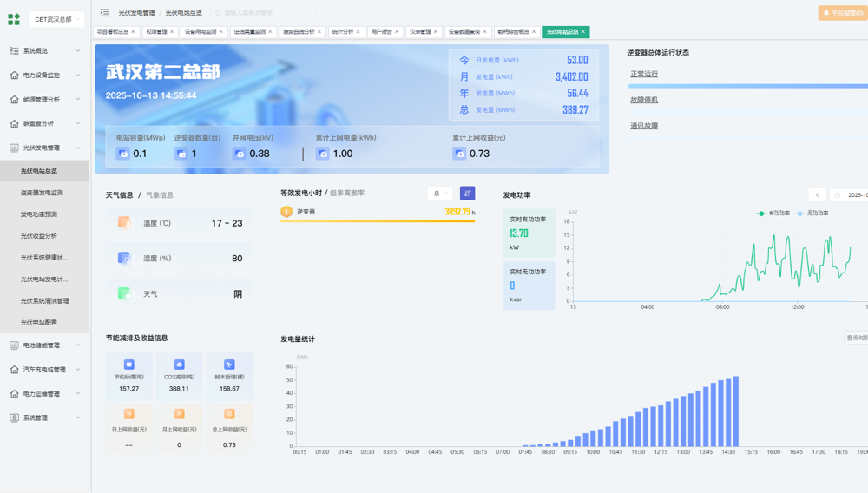Open the 总 period dropdown
The width and height of the screenshot is (868, 493).
(439, 194)
